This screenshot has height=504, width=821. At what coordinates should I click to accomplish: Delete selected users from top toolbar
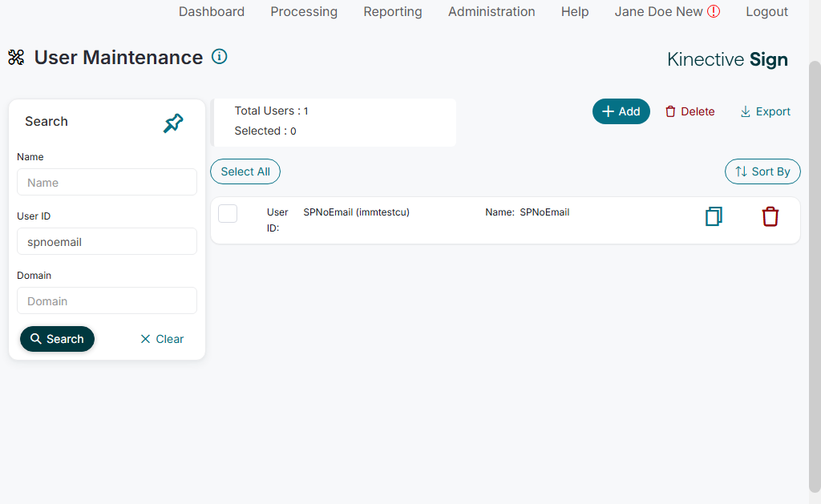690,111
